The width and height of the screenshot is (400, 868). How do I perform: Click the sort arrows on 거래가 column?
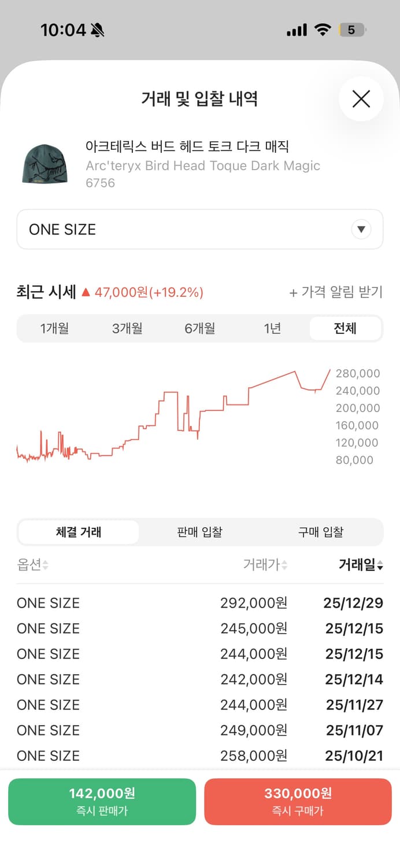[286, 565]
